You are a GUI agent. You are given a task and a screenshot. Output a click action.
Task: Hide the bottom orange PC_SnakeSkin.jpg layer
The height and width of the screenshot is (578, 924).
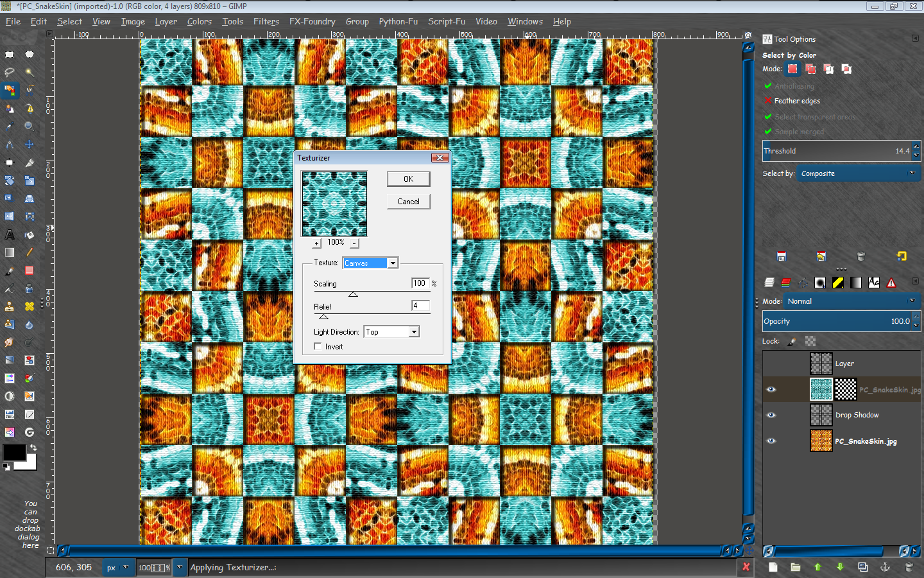pos(771,441)
